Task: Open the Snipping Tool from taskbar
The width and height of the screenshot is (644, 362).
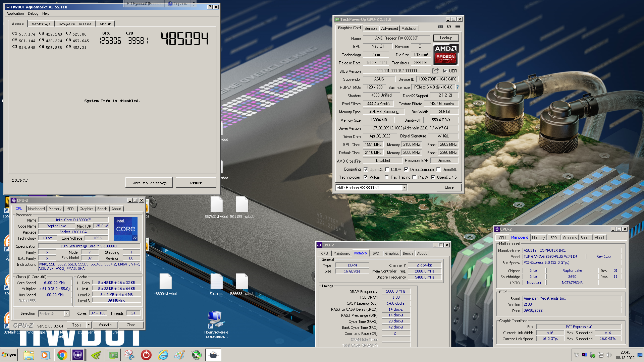Action: click(129, 355)
